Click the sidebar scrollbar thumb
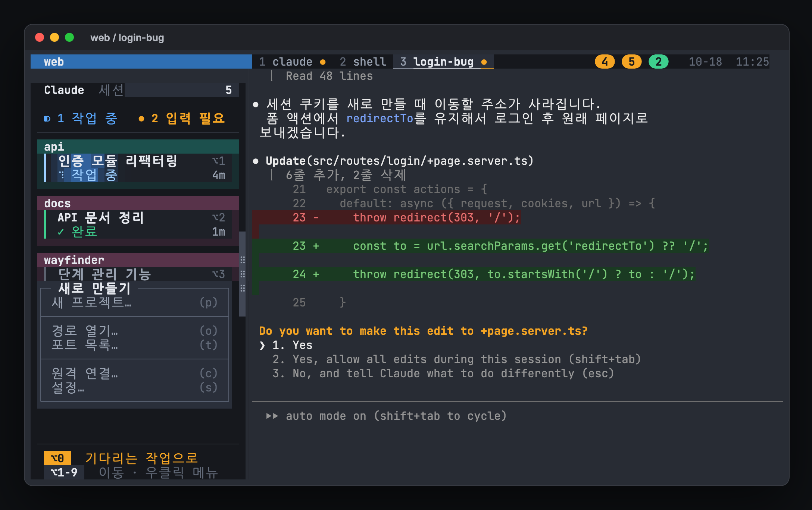This screenshot has height=510, width=812. pyautogui.click(x=242, y=274)
